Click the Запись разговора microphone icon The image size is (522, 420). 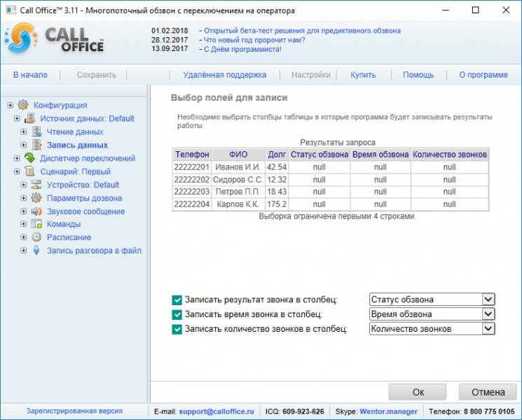coord(36,251)
